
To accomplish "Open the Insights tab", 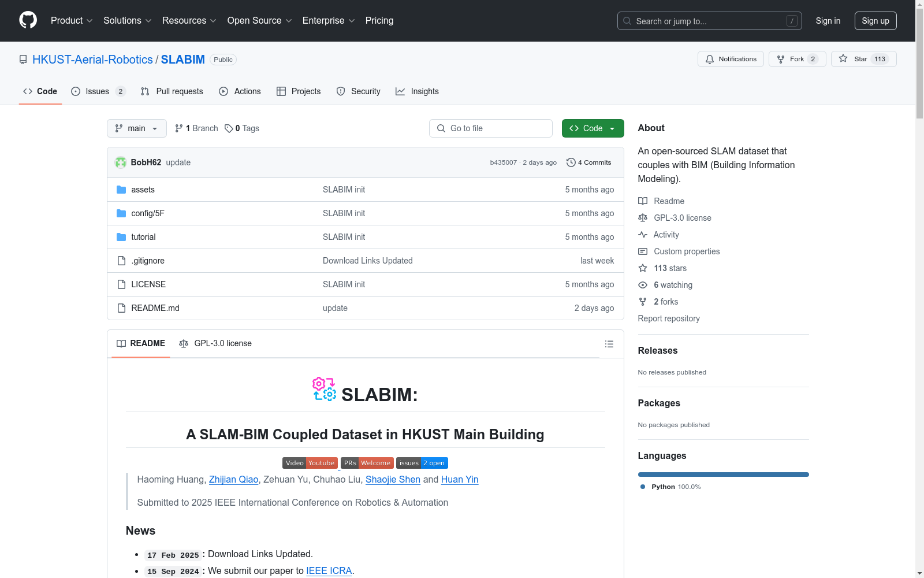I will pos(417,91).
